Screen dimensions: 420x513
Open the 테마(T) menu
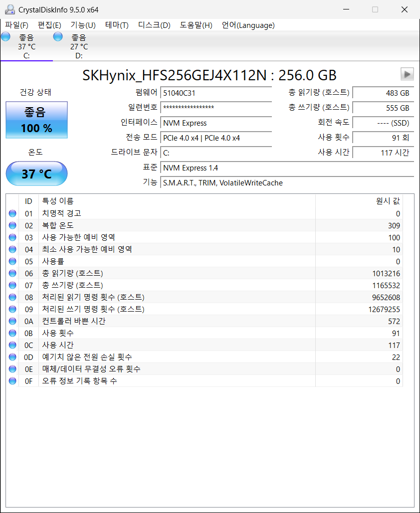117,25
